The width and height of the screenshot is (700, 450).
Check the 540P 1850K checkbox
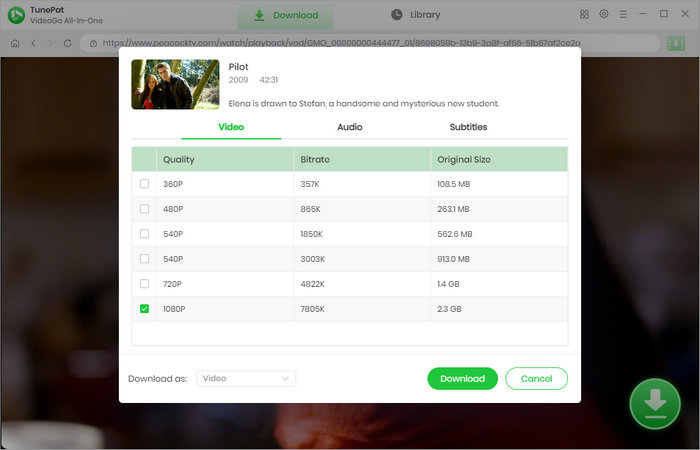coord(144,233)
